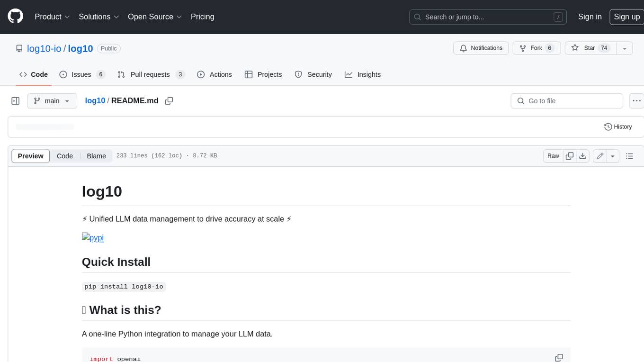Go to the log10-io organization
This screenshot has width=644, height=362.
(x=44, y=48)
